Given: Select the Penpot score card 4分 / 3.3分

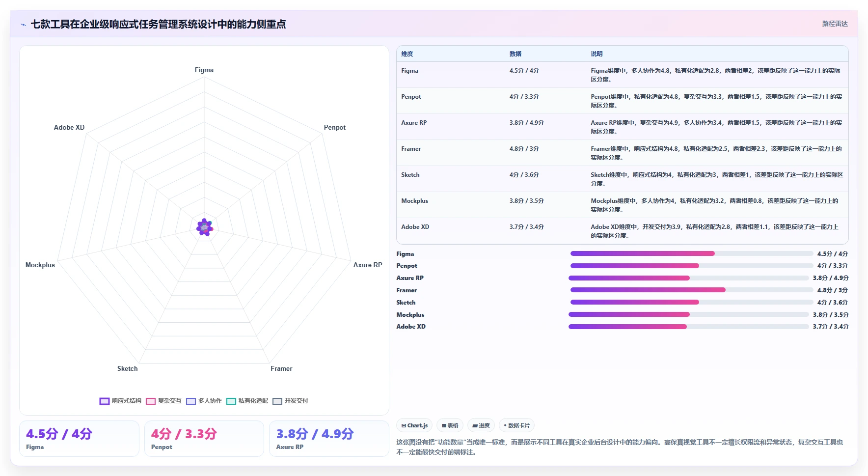Looking at the screenshot, I should 204,439.
